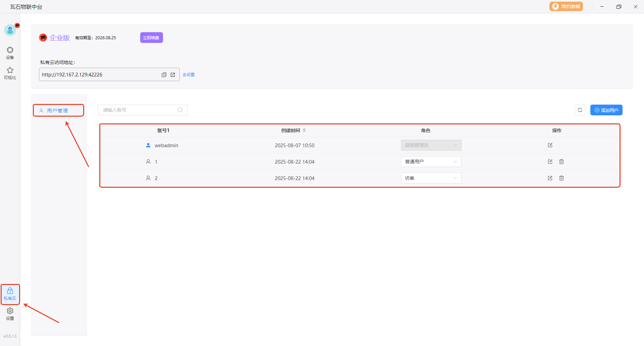Image resolution: width=644 pixels, height=346 pixels.
Task: Edit the webadmin account
Action: coord(550,145)
